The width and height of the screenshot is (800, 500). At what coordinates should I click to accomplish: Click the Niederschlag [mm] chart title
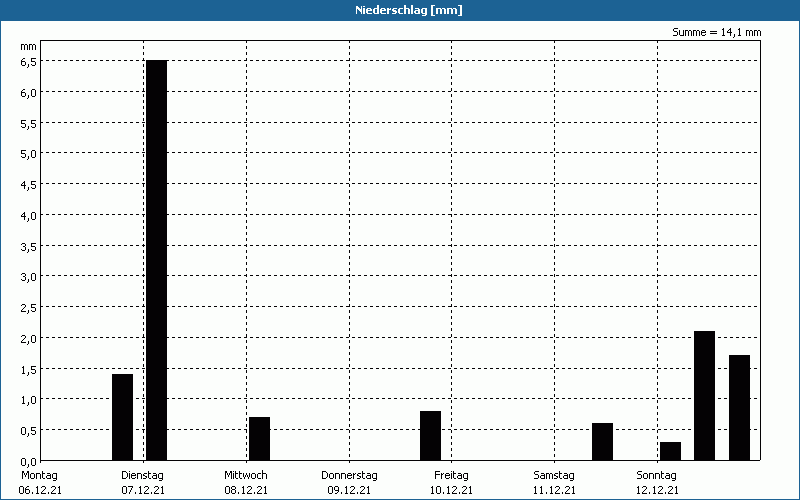point(409,10)
